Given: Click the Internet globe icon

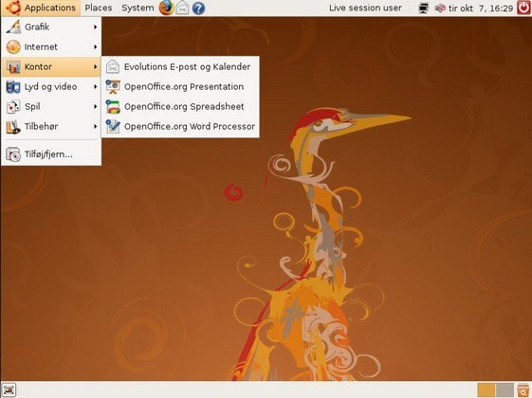Looking at the screenshot, I should coord(13,46).
